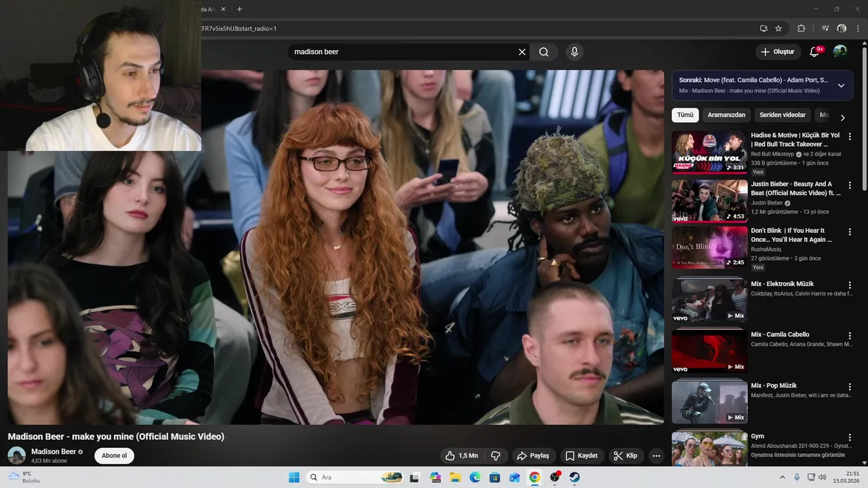Screen dimensions: 868x488
Task: Subscribe with the Abone ol button
Action: tap(114, 455)
